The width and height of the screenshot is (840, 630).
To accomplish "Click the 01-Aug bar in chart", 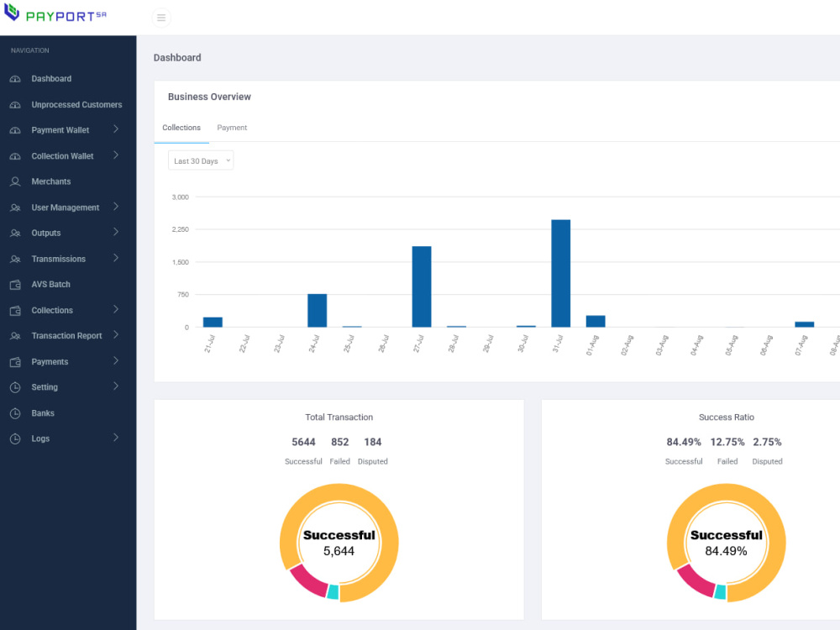I will tap(596, 322).
